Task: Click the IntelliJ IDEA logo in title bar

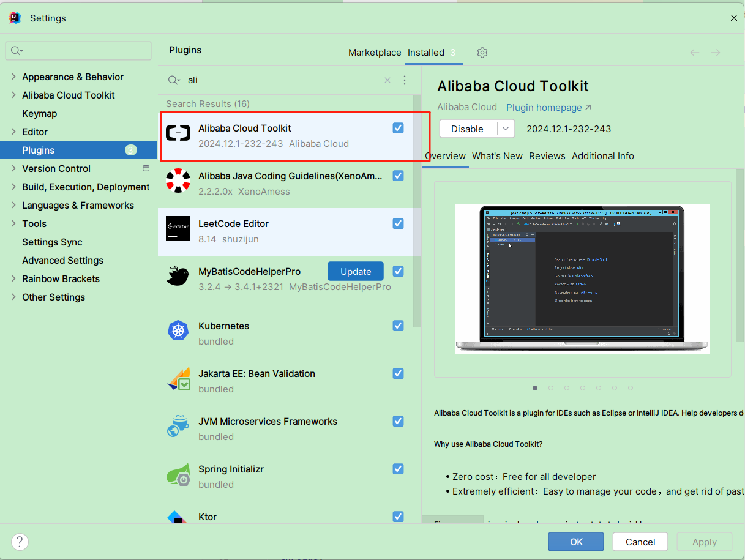Action: click(x=15, y=18)
